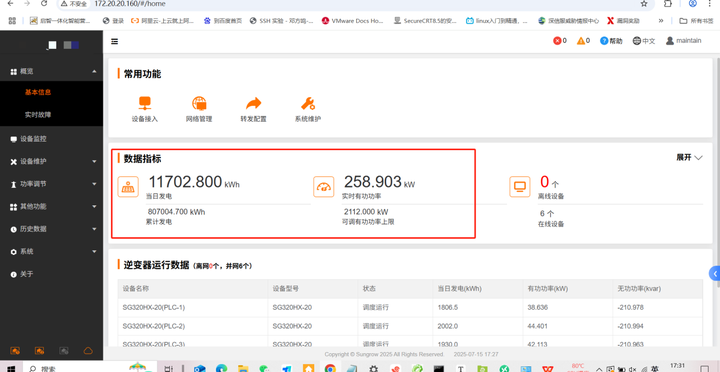Screen dimensions: 720x372
Task: Open the blue side panel arrow tab
Action: [x=714, y=274]
